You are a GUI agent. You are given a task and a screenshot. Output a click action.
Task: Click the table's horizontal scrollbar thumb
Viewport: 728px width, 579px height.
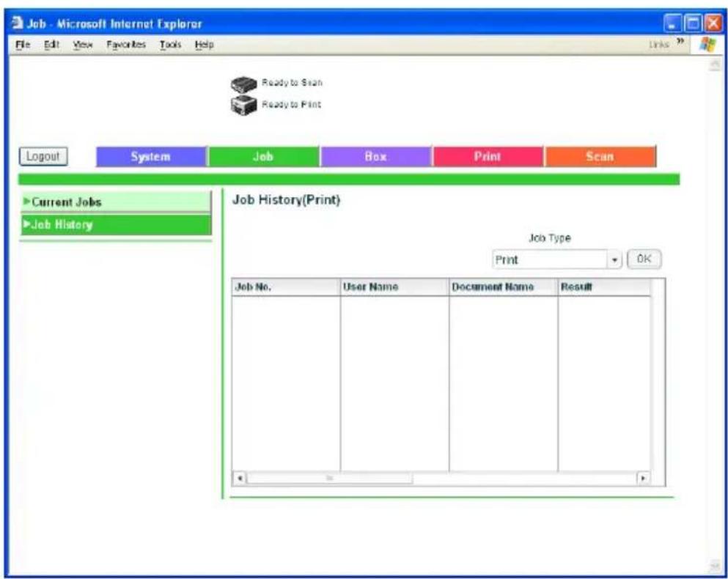point(330,478)
